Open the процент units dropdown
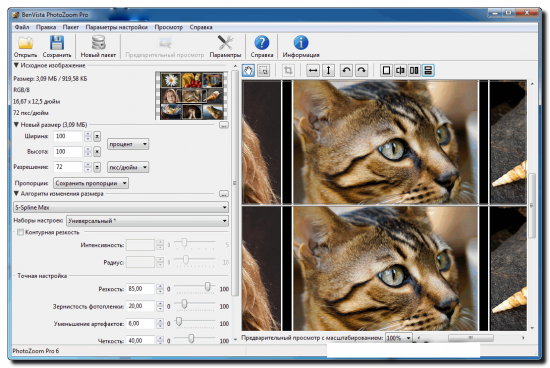 coord(128,144)
